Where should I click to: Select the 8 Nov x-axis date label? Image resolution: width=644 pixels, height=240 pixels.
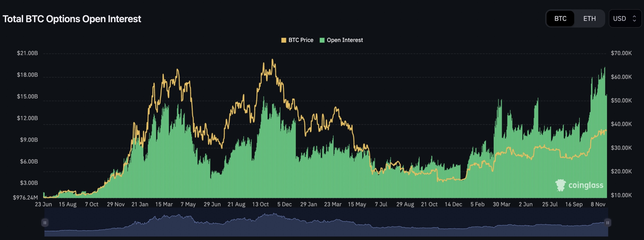598,204
